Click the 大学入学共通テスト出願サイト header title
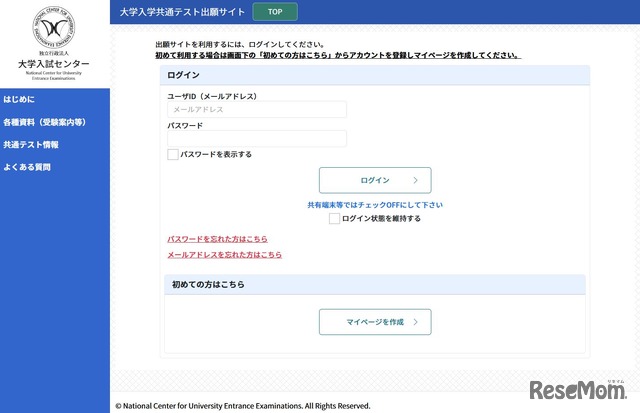 (x=182, y=12)
